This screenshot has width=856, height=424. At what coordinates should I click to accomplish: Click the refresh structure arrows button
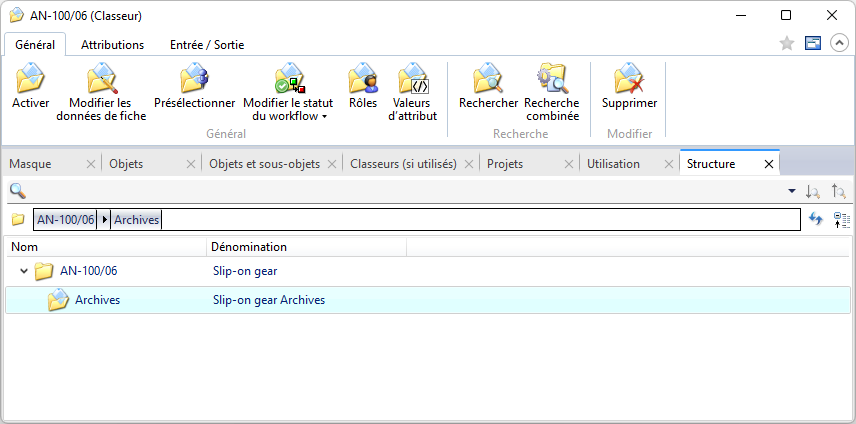(816, 219)
